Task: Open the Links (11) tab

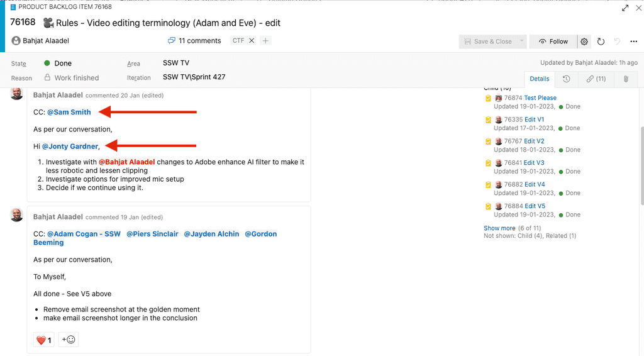Action: click(x=596, y=79)
